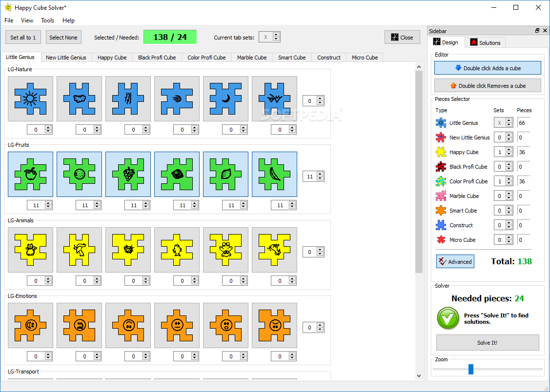Select the orange neutral face piece
Viewport: 550px width, 392px height.
(177, 325)
